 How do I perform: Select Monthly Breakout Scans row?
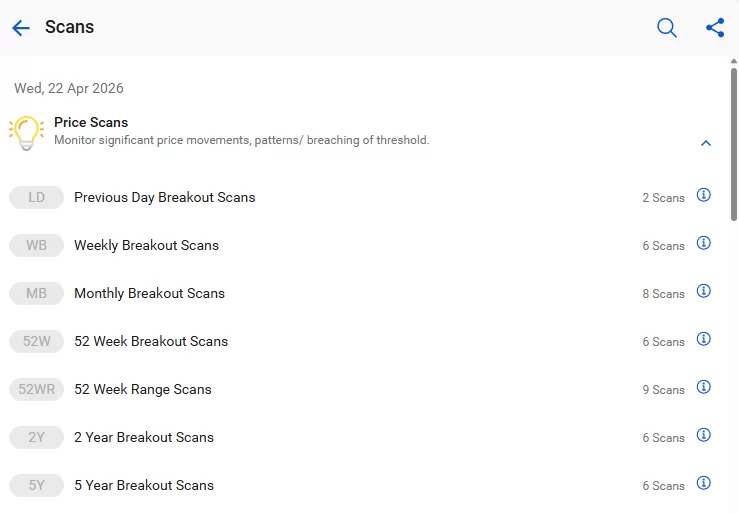click(149, 293)
